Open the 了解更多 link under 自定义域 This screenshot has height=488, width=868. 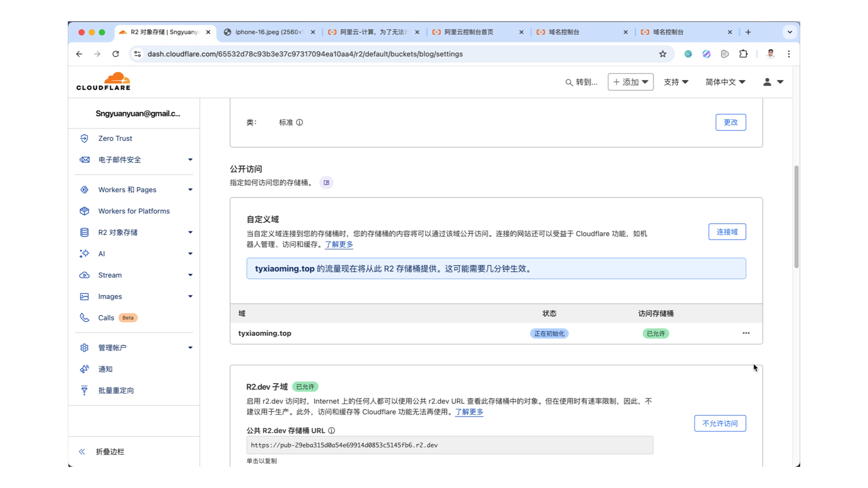click(338, 244)
